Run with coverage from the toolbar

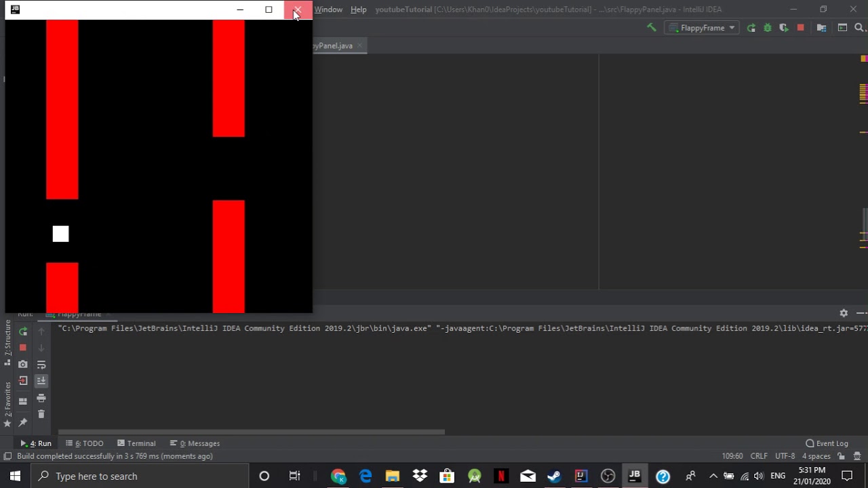(784, 28)
